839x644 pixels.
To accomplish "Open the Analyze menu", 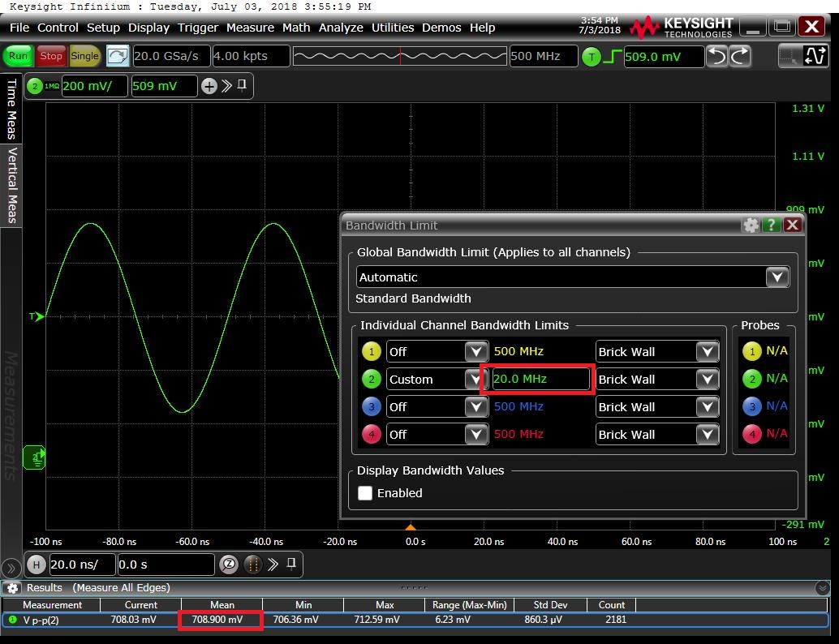I will [341, 28].
